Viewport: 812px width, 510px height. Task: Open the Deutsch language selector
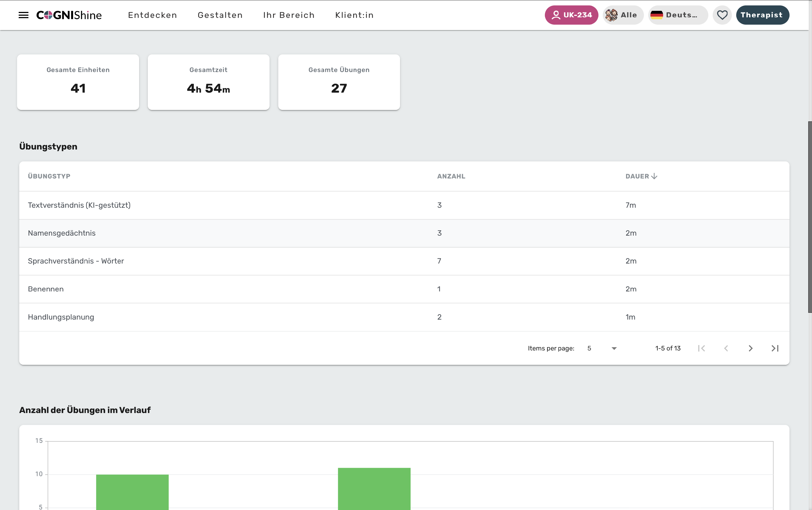[678, 15]
